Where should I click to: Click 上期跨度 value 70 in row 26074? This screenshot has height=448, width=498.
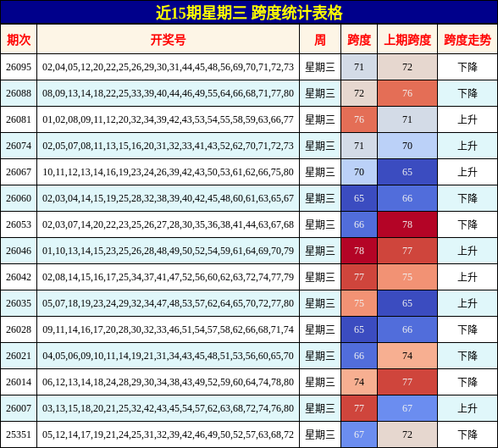407,146
